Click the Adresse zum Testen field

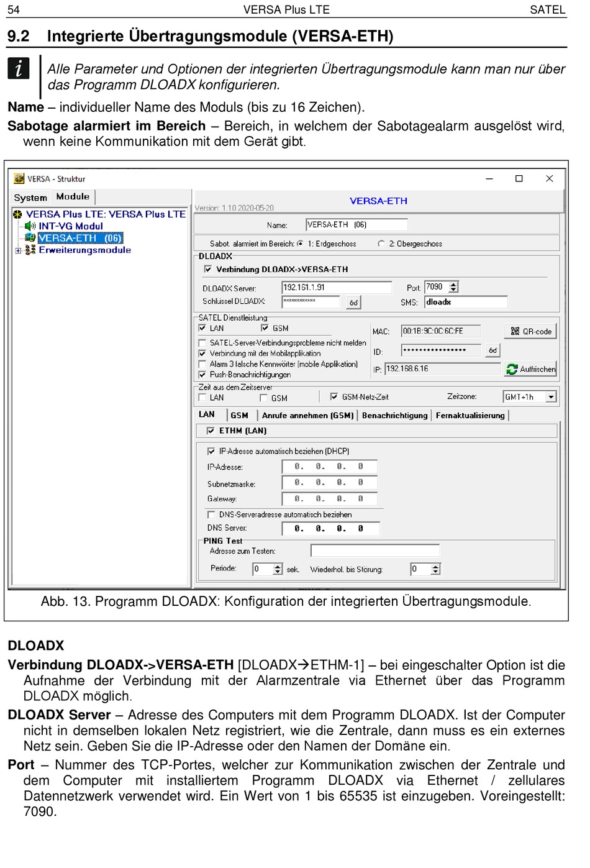pos(374,551)
